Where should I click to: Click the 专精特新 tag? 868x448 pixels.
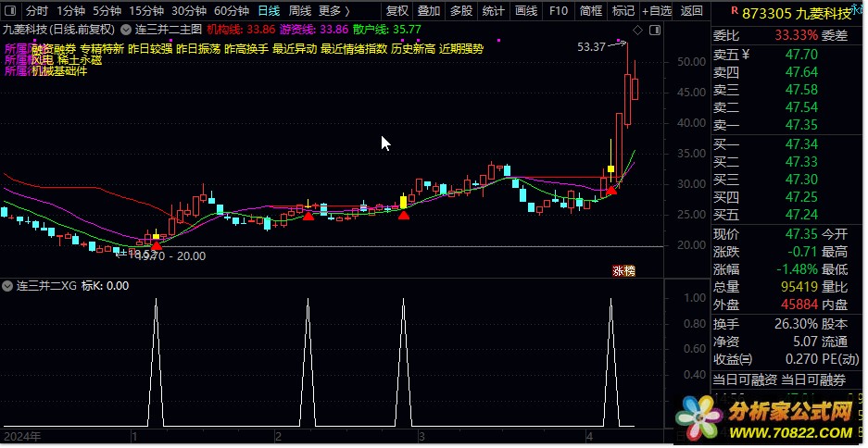tap(102, 49)
